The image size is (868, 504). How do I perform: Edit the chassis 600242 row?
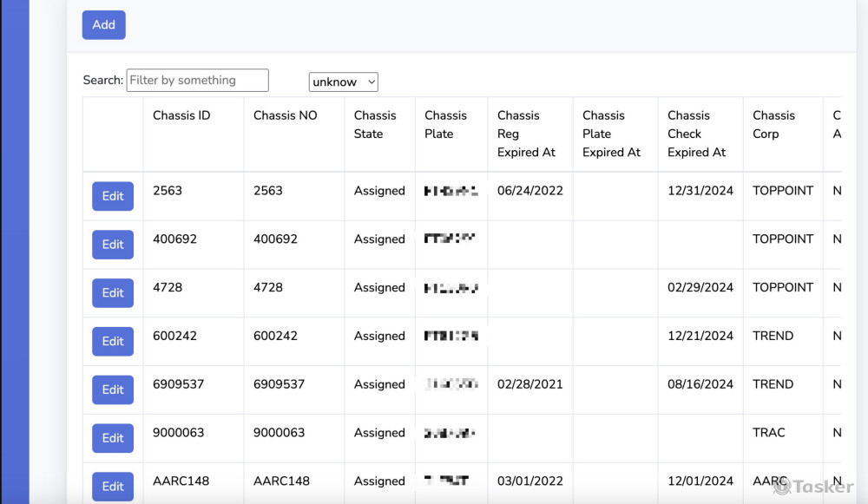tap(113, 342)
